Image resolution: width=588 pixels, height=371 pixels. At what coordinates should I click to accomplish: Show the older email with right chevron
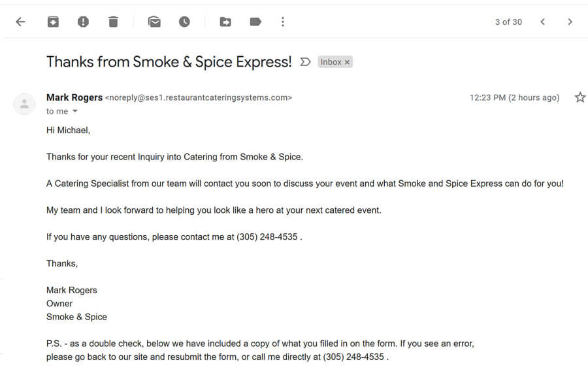[570, 22]
